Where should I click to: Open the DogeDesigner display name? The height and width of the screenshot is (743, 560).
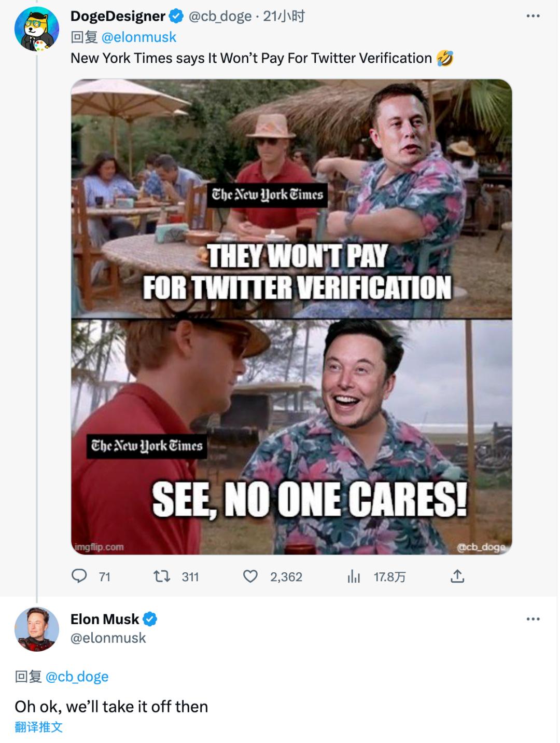pos(118,17)
